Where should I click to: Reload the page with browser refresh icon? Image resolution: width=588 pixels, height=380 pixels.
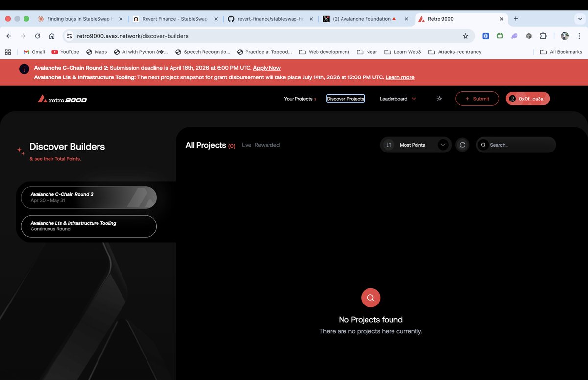point(37,36)
